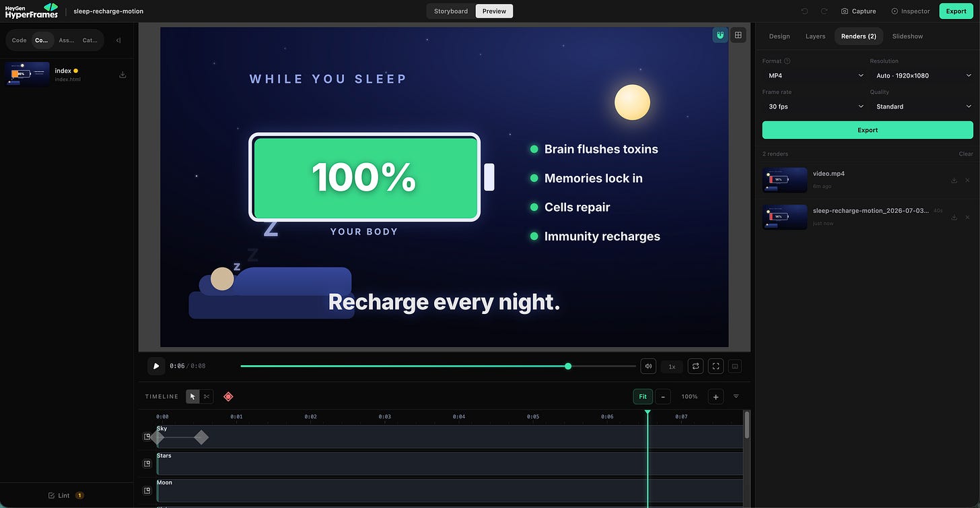Click the wide Export button in Renders
The height and width of the screenshot is (508, 980).
click(868, 130)
